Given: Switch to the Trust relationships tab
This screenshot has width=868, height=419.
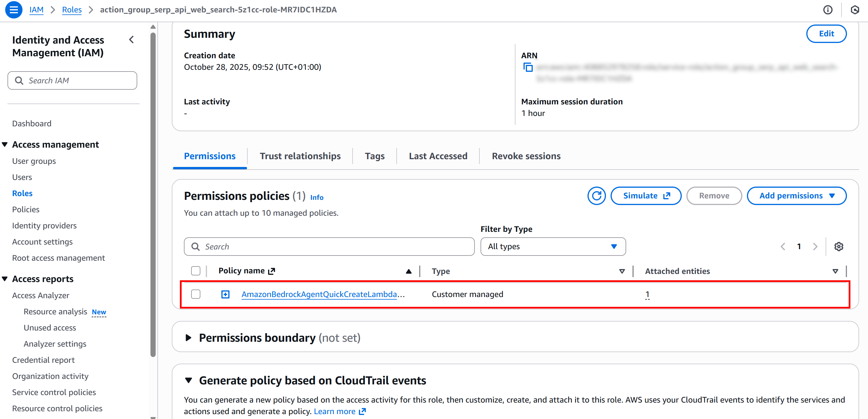Looking at the screenshot, I should [300, 156].
